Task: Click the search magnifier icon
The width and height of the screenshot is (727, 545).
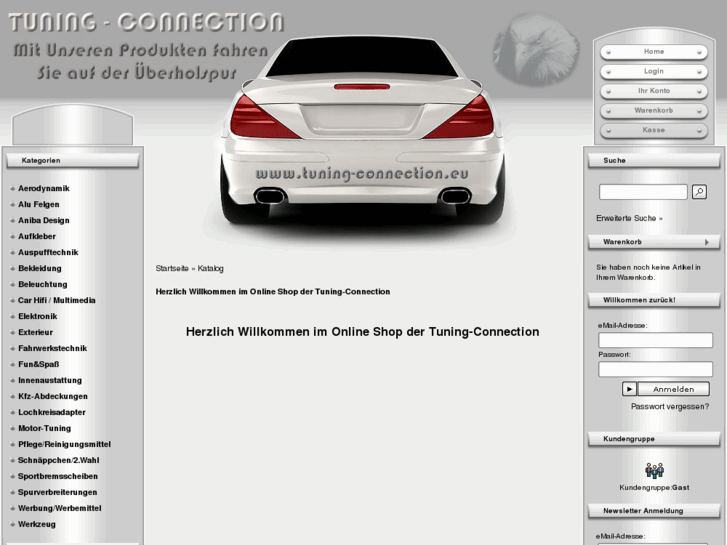Action: pos(699,192)
